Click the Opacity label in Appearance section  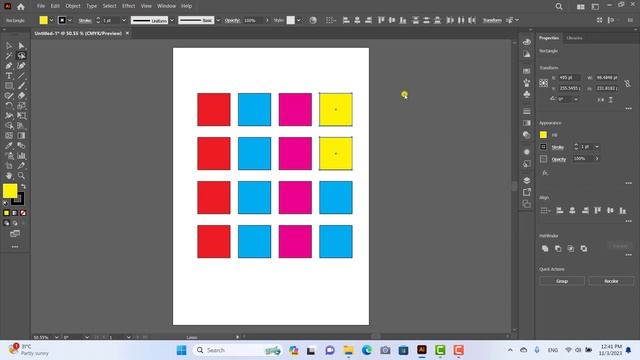pos(559,159)
